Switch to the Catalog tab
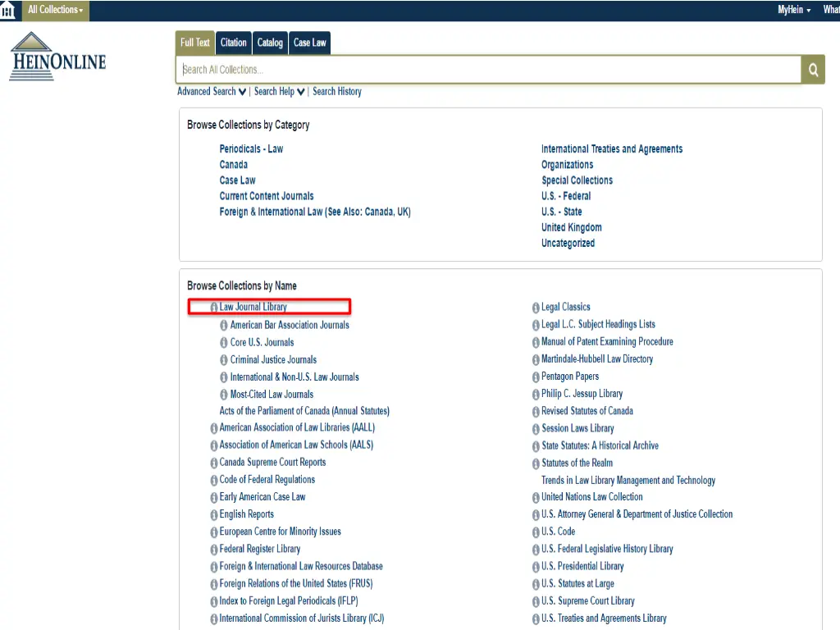840x630 pixels. 269,43
